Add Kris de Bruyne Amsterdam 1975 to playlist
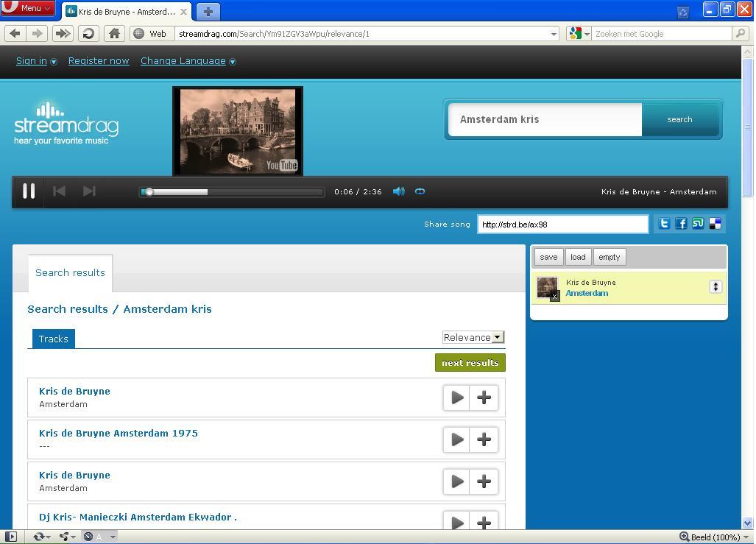The height and width of the screenshot is (544, 756). (x=484, y=439)
